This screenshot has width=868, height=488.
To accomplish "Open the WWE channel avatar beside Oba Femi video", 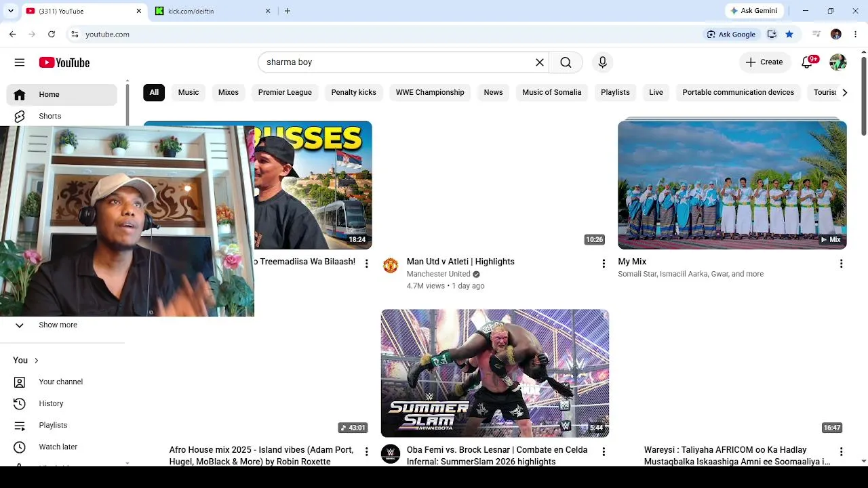I will click(x=391, y=453).
